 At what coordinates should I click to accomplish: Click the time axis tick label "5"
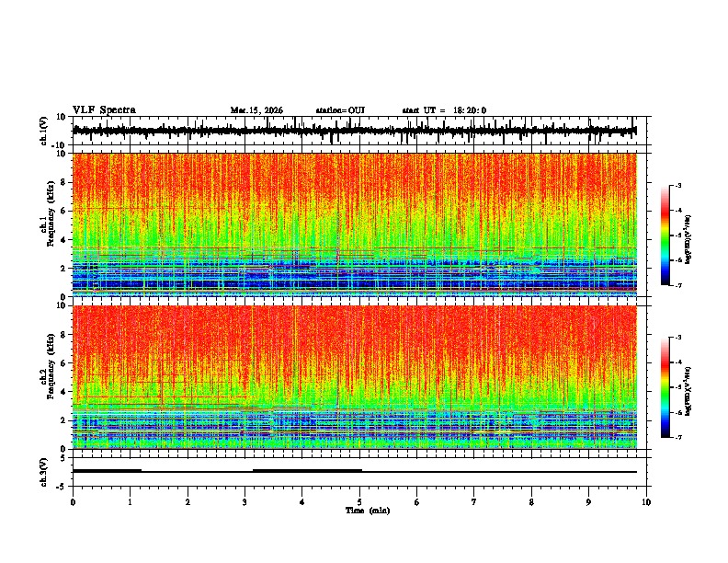pyautogui.click(x=359, y=502)
